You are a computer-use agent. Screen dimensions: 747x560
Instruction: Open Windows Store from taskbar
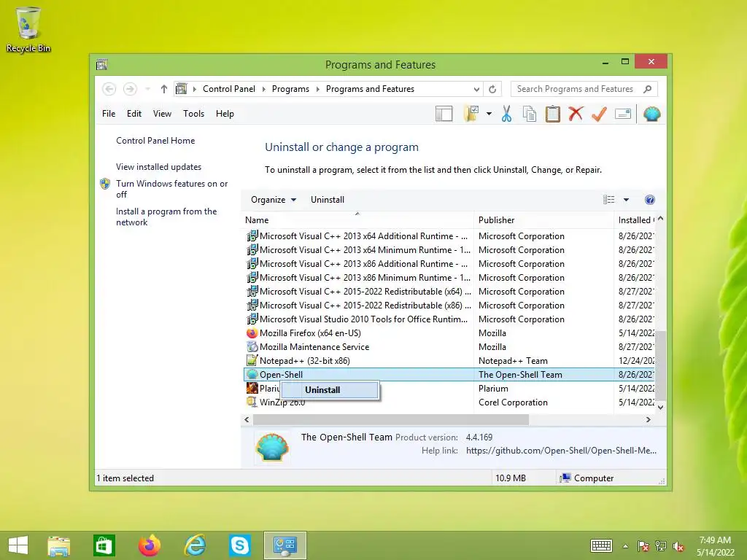104,545
